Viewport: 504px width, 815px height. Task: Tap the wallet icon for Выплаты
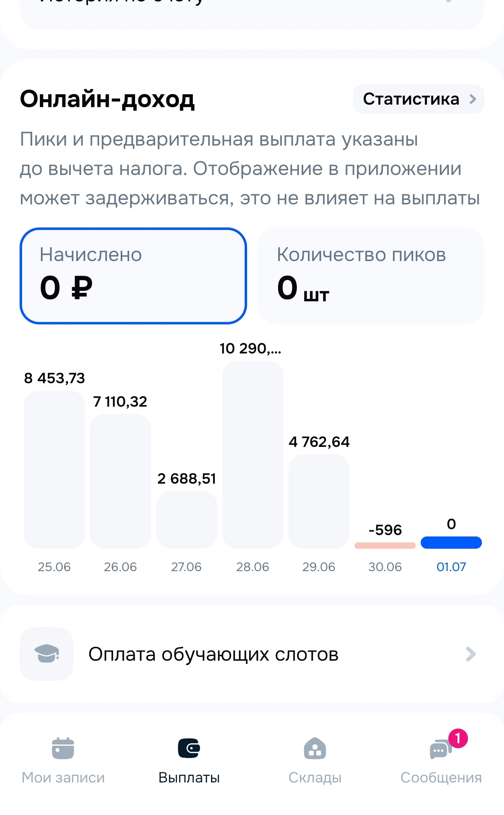tap(189, 748)
